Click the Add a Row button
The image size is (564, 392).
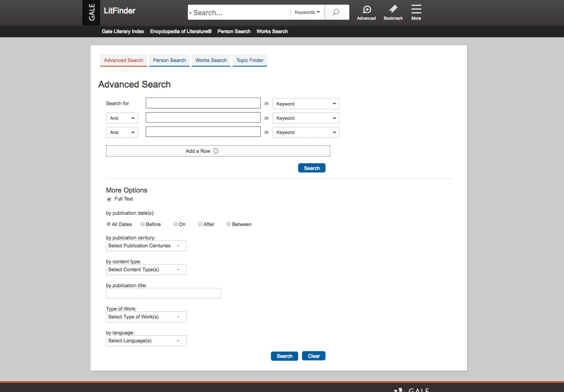(x=218, y=151)
